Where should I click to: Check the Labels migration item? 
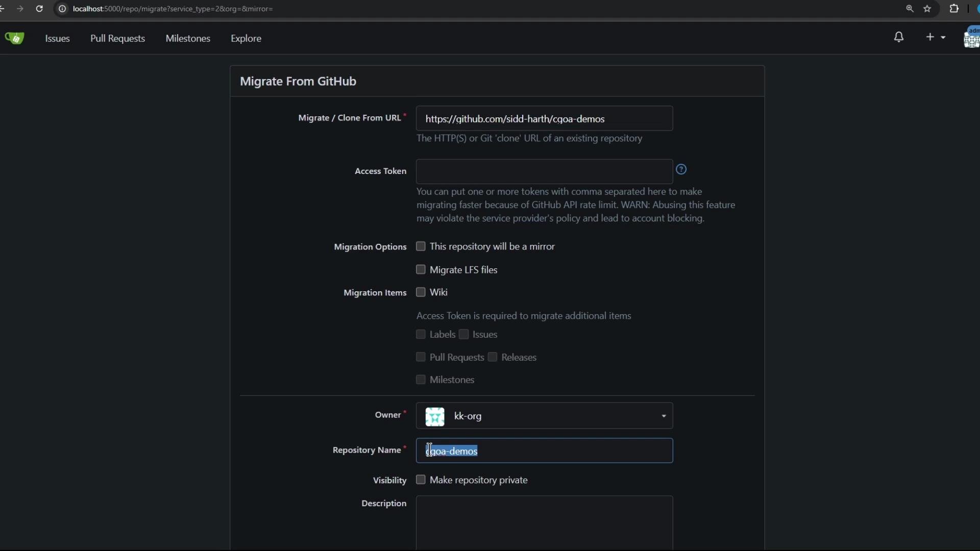[x=421, y=334]
